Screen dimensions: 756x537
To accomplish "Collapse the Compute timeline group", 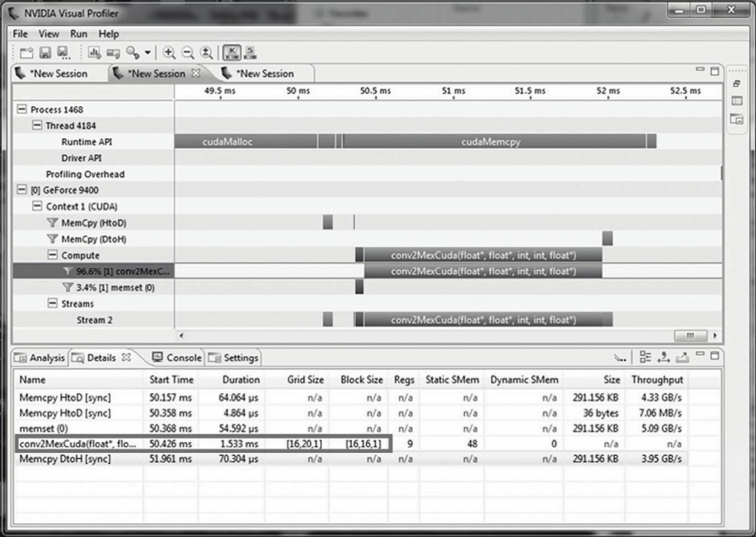I will click(x=53, y=255).
